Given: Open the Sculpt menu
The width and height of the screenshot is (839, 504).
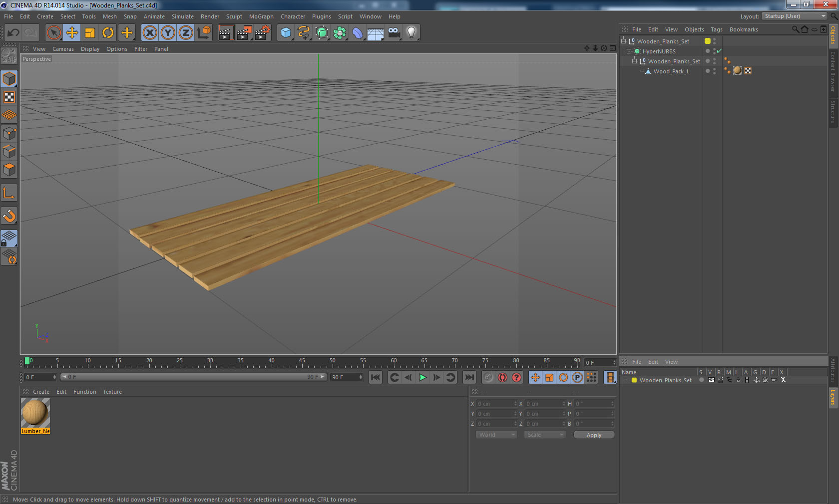Looking at the screenshot, I should click(234, 16).
